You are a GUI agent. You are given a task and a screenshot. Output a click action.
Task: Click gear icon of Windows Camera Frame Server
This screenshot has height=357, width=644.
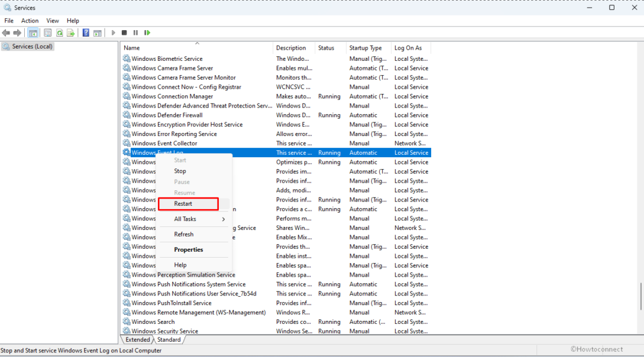pos(127,68)
